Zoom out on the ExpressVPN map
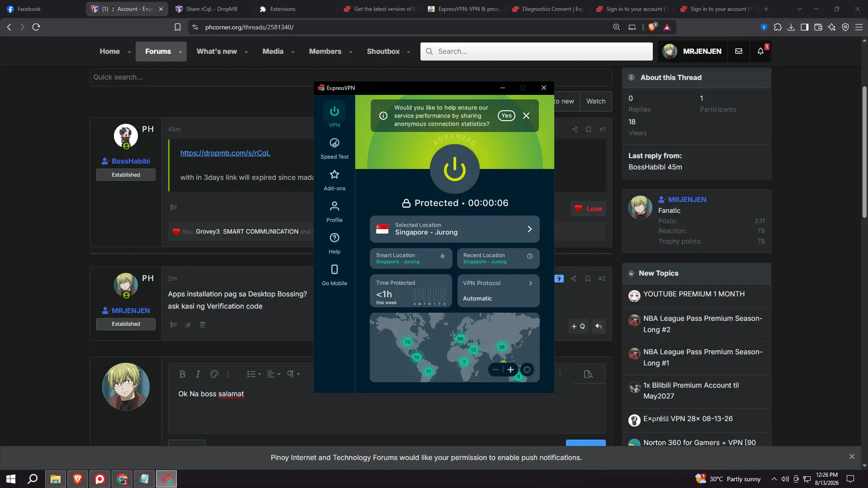The height and width of the screenshot is (488, 868). click(496, 370)
